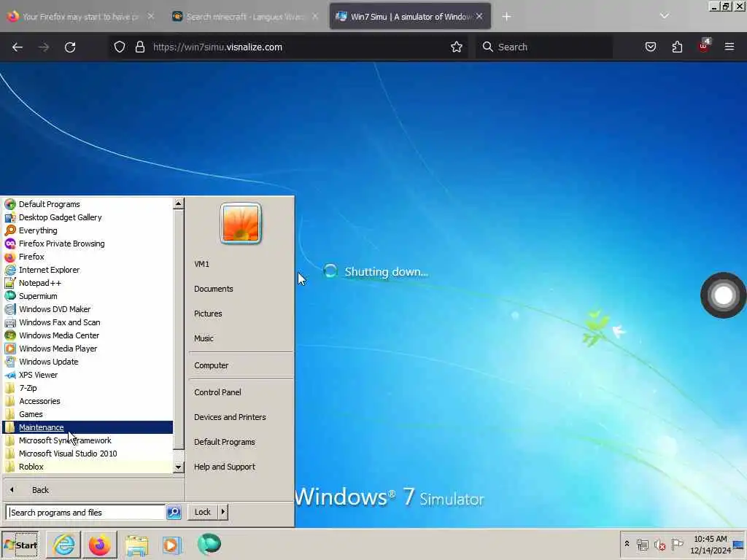The height and width of the screenshot is (560, 747).
Task: Click the Lock button
Action: [x=203, y=512]
